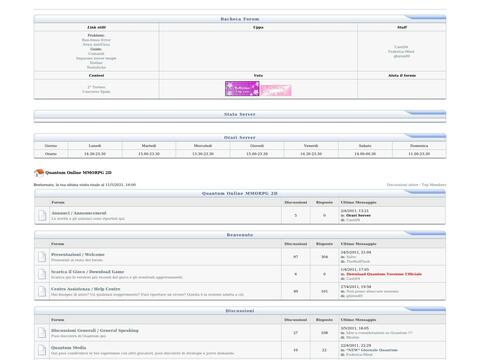This screenshot has width=480, height=360.
Task: Click the first link under Problemi in Link utili
Action: pos(96,40)
